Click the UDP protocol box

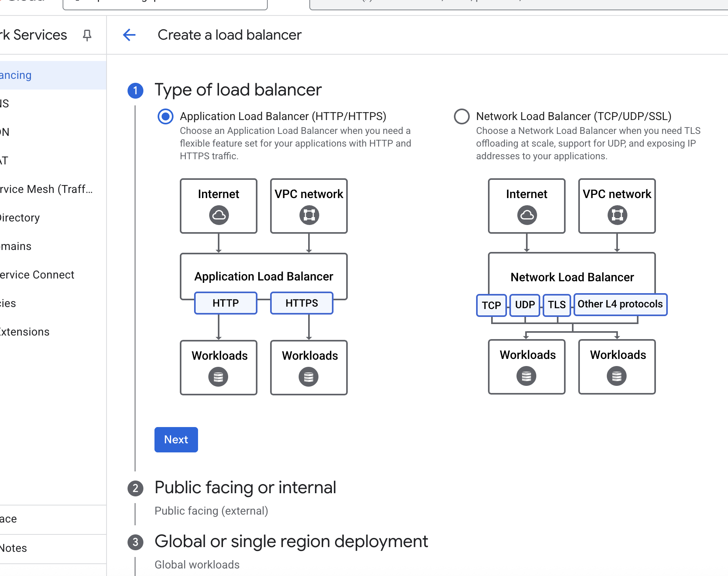pyautogui.click(x=525, y=305)
